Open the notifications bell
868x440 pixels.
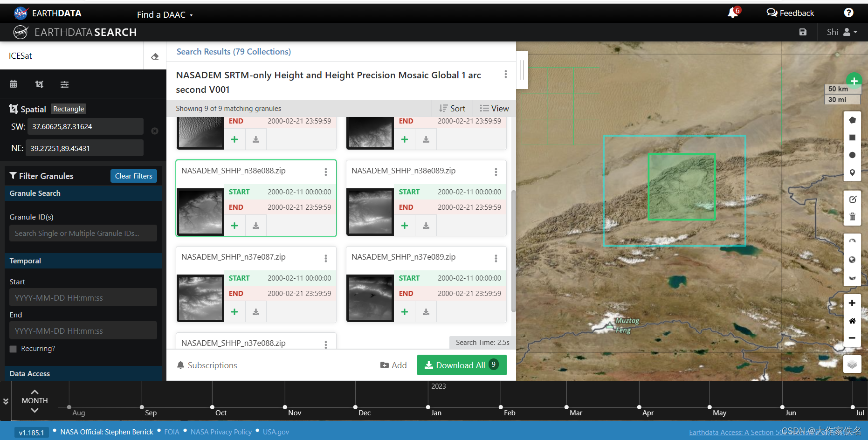pos(733,13)
